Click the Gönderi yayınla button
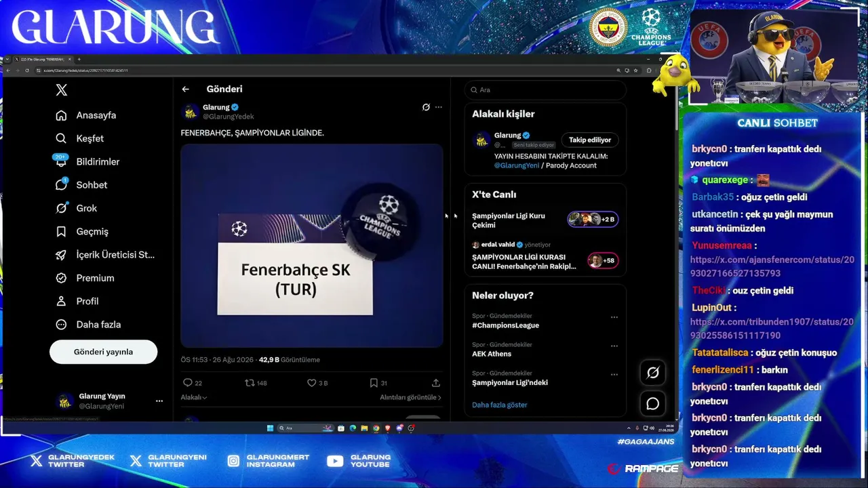Viewport: 868px width, 488px height. point(103,352)
